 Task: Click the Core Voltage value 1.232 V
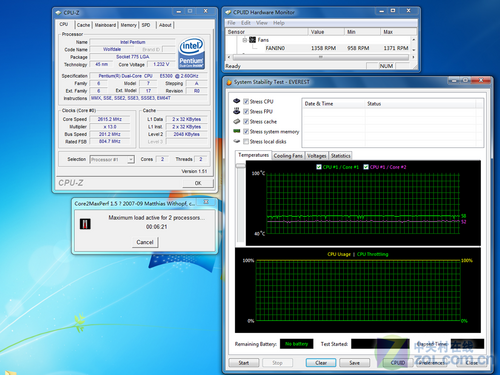[x=161, y=64]
